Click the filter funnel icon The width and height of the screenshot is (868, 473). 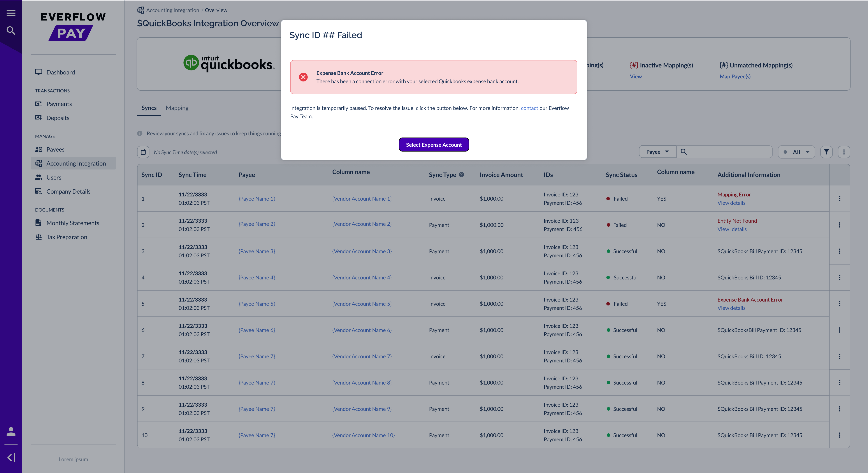coord(826,152)
